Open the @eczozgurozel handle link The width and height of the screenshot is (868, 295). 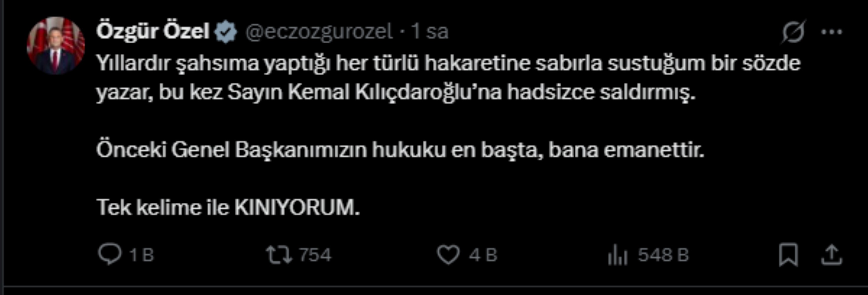tap(319, 32)
